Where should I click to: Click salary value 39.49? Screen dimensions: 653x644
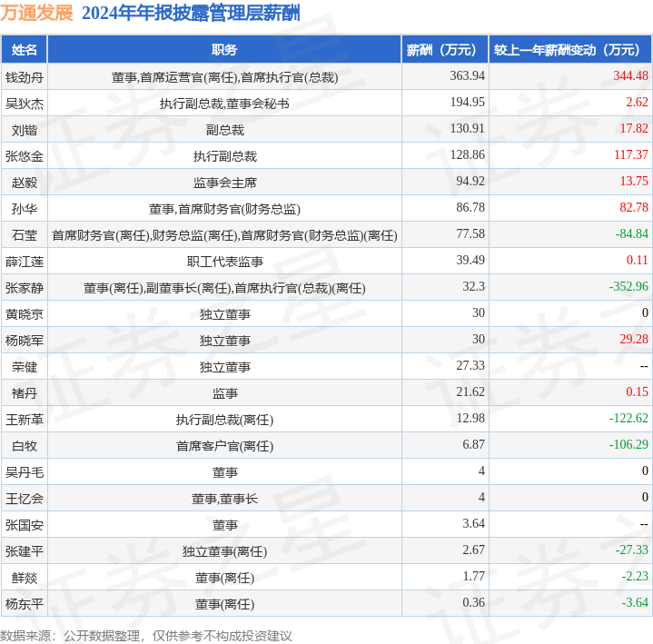click(470, 261)
